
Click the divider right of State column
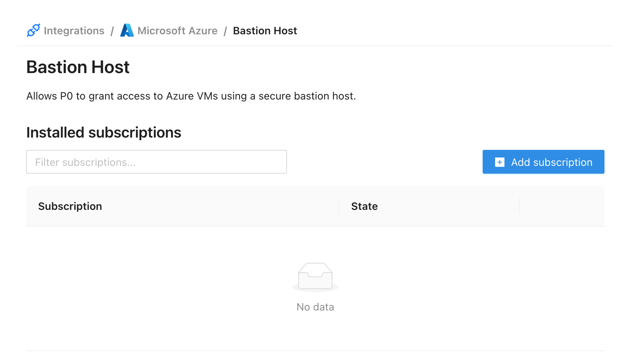point(519,206)
